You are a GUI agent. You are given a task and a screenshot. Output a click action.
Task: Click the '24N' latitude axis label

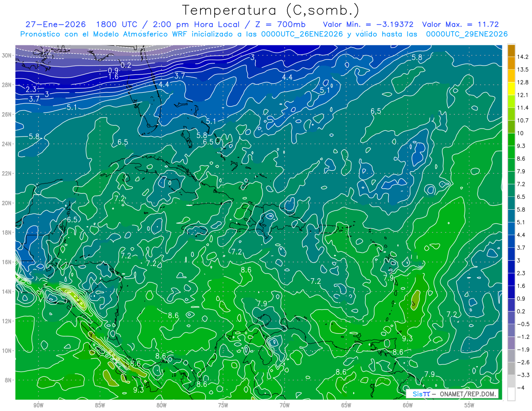pos(7,144)
